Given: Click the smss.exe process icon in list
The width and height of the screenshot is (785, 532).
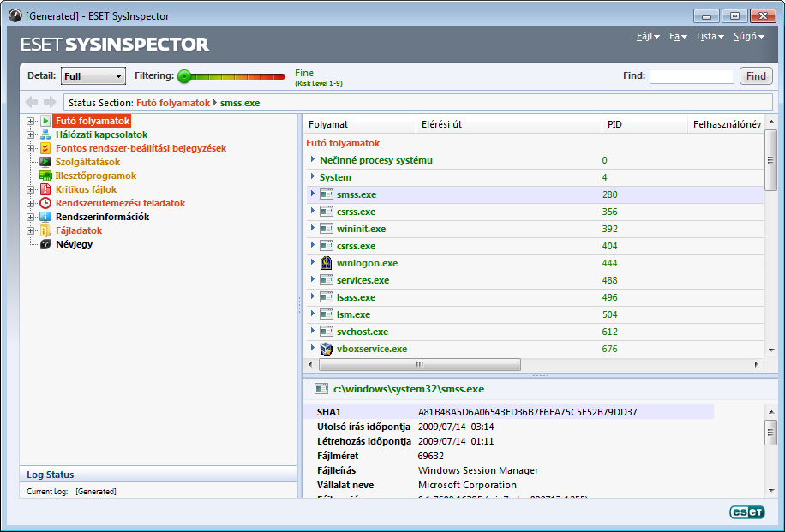Looking at the screenshot, I should coord(327,194).
